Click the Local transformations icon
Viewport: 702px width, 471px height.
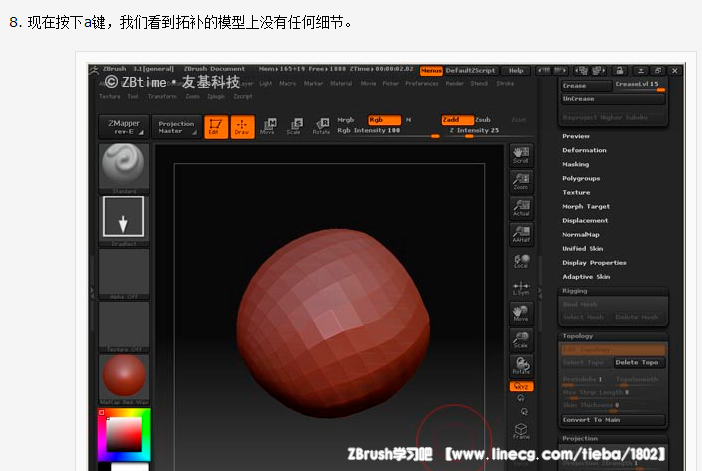[521, 261]
